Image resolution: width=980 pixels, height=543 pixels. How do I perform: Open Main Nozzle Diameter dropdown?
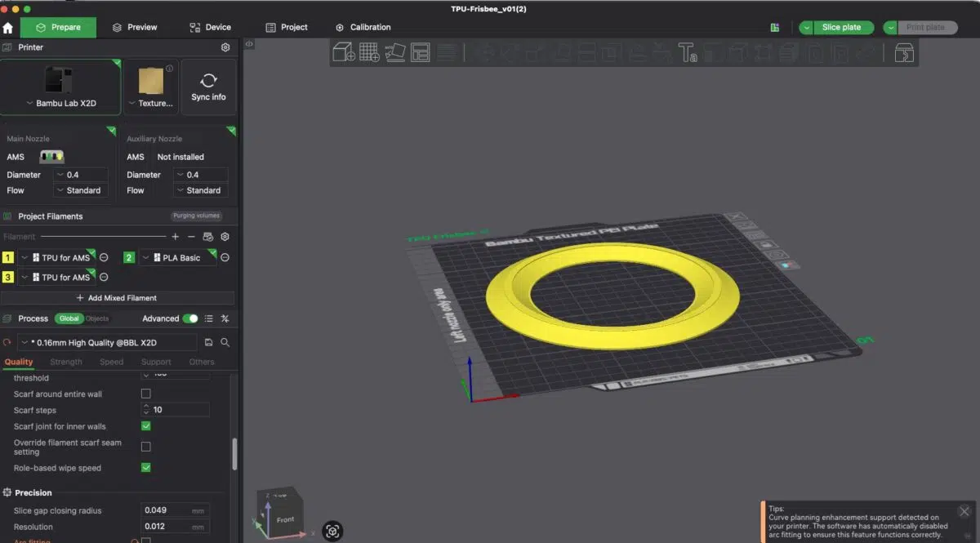[81, 175]
